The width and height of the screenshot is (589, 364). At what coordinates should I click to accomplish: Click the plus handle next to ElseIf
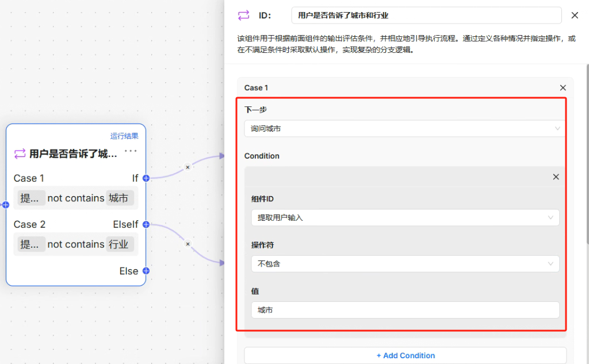pyautogui.click(x=146, y=224)
